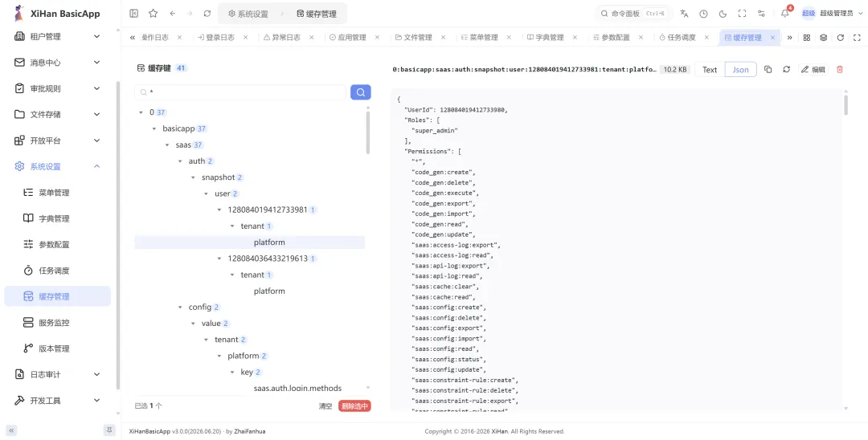The width and height of the screenshot is (868, 440).
Task: Click the red delete trash icon
Action: (x=840, y=70)
